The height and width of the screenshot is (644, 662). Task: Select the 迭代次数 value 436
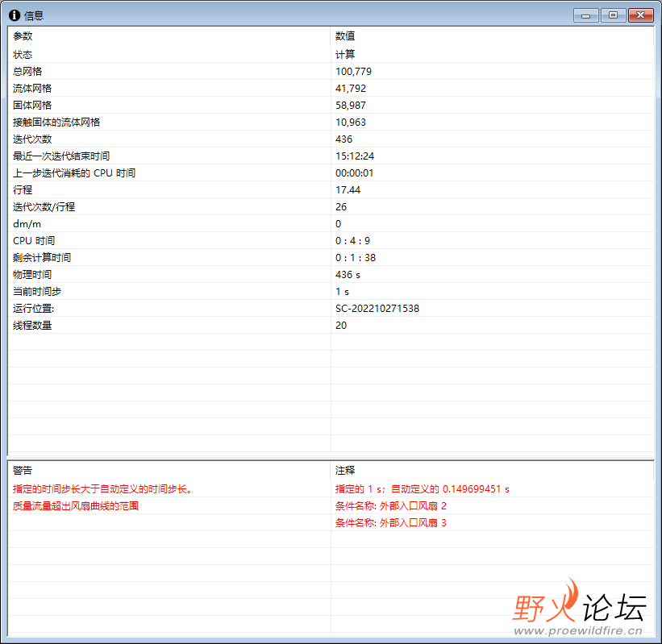343,139
